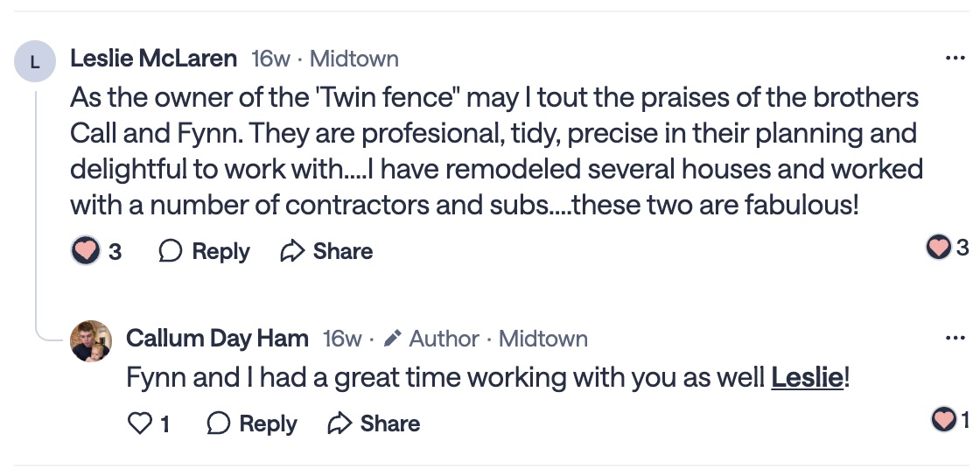Click Reply label under Leslie's comment
Viewport: 980px width, 476px height.
pyautogui.click(x=220, y=251)
